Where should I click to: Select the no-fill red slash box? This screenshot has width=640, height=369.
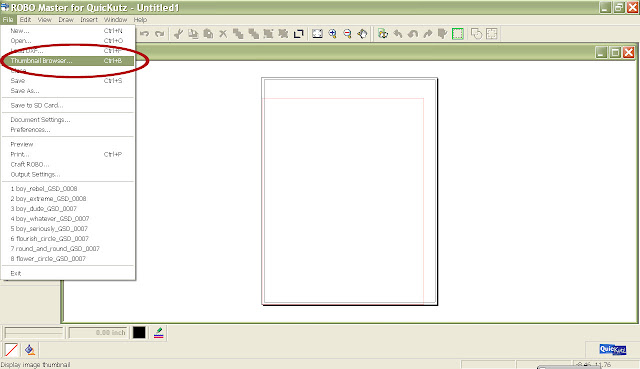[x=11, y=350]
